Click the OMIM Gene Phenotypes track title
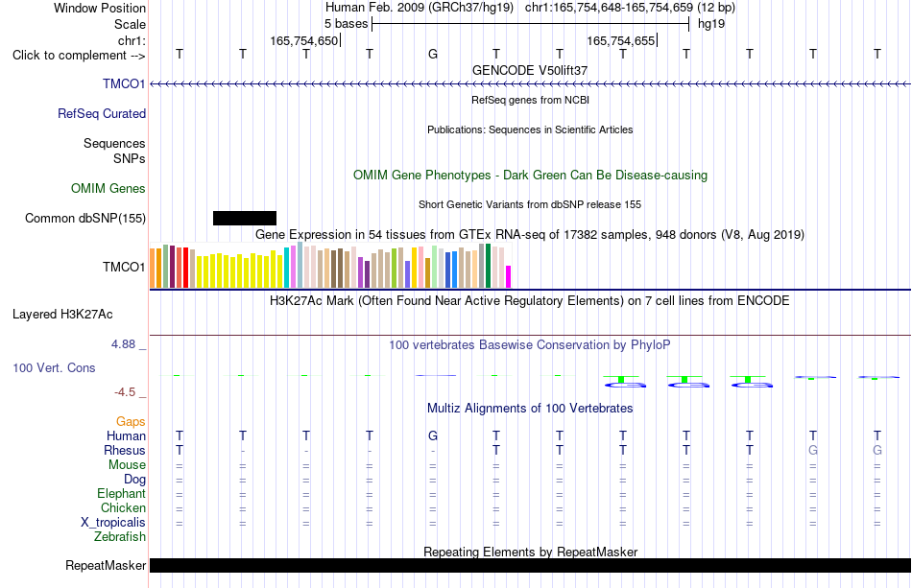The height and width of the screenshot is (588, 912). pos(530,175)
